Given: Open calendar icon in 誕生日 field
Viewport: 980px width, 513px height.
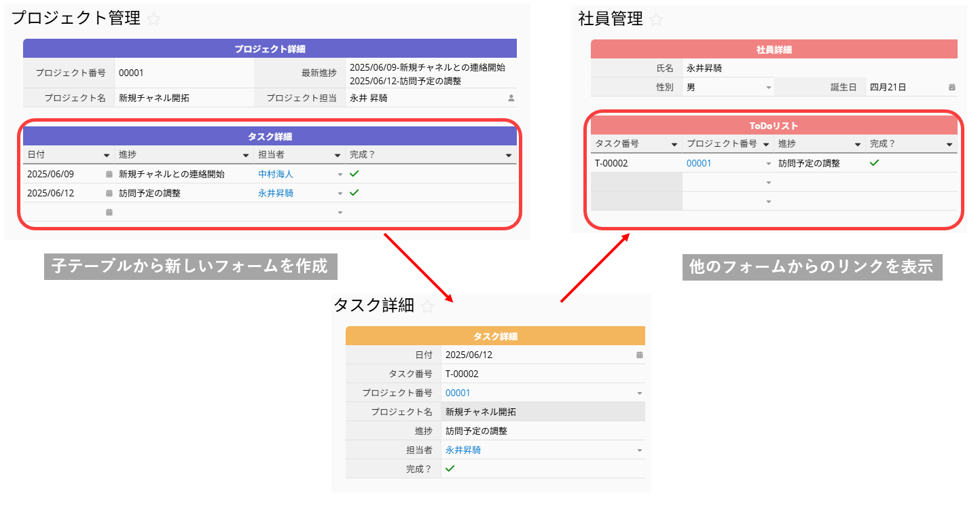Looking at the screenshot, I should [x=951, y=87].
